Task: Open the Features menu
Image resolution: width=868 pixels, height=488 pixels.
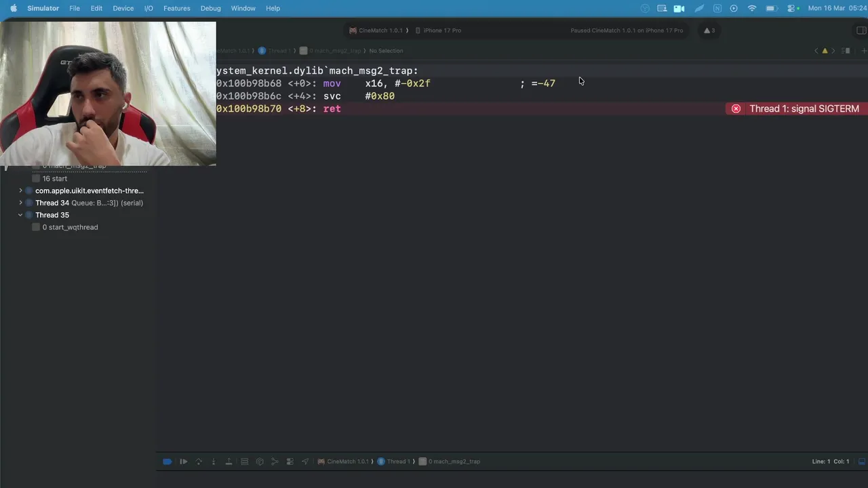Action: [x=176, y=8]
